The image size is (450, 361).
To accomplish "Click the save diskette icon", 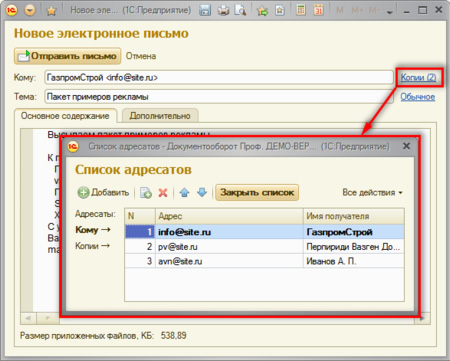I will (205, 10).
